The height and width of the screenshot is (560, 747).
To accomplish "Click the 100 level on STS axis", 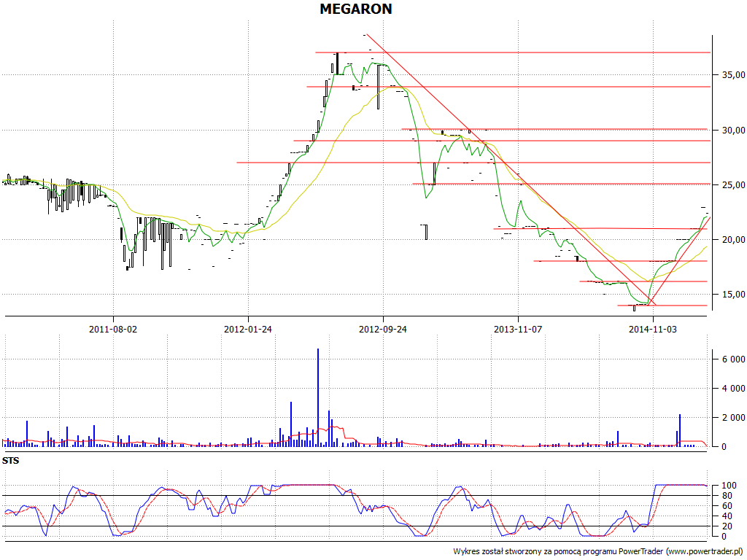I will click(x=729, y=486).
